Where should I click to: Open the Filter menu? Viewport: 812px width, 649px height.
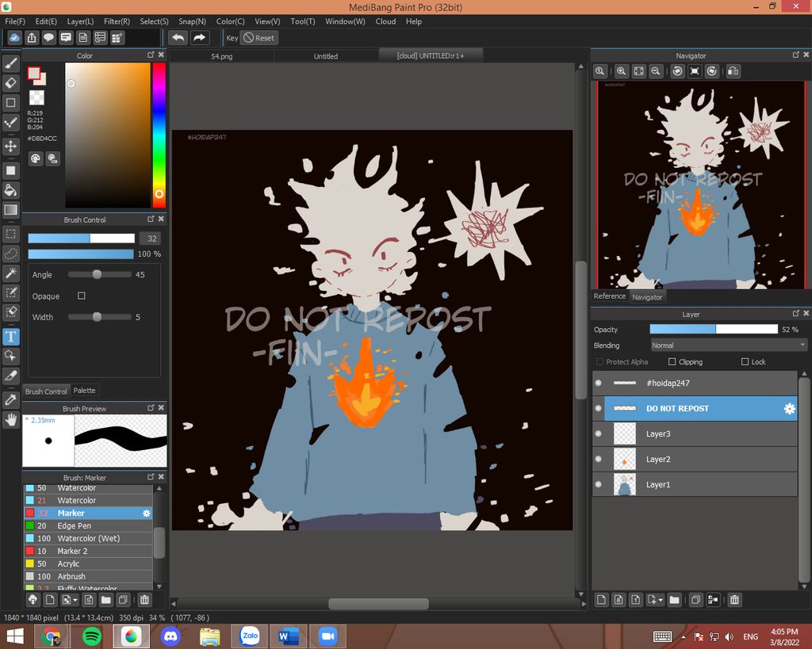(117, 21)
